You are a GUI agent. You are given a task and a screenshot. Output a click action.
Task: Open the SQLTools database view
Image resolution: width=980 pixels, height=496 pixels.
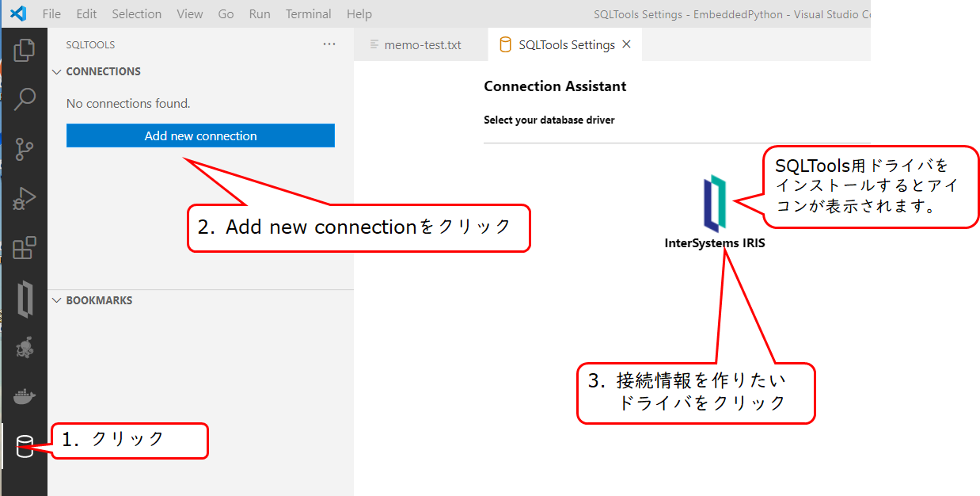point(25,446)
